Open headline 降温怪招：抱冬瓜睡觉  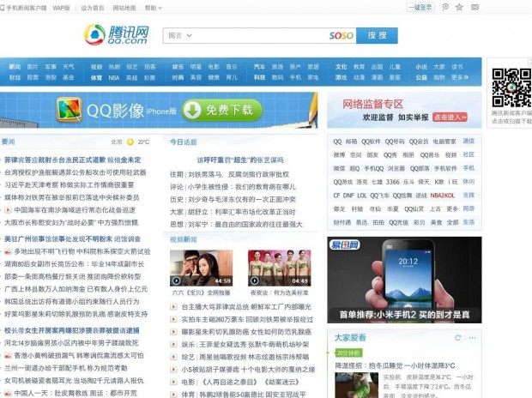tap(395, 365)
